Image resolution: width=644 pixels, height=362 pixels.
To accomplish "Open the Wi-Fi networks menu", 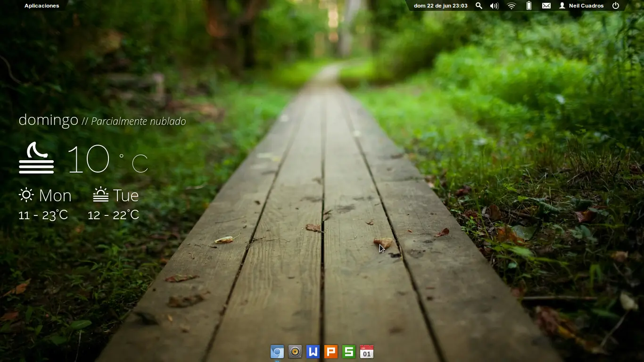I will pyautogui.click(x=511, y=6).
